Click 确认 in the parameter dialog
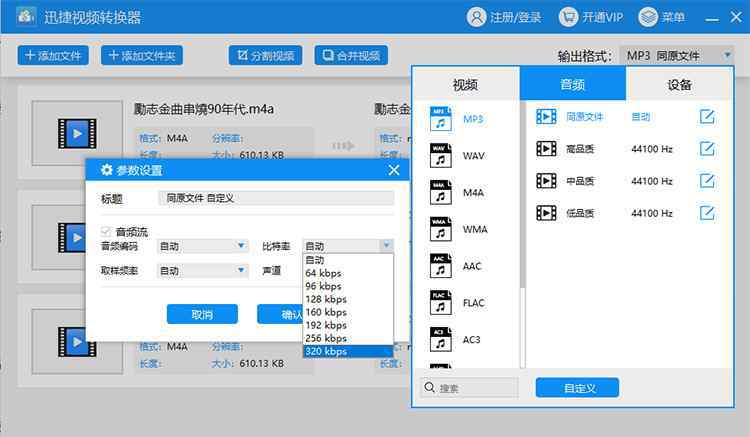 click(280, 314)
